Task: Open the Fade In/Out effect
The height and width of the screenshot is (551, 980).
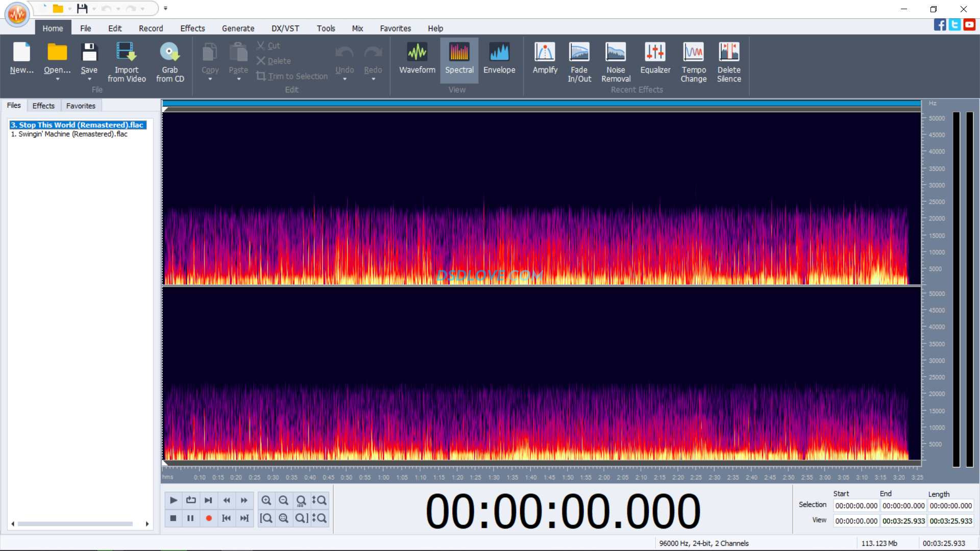Action: [579, 62]
